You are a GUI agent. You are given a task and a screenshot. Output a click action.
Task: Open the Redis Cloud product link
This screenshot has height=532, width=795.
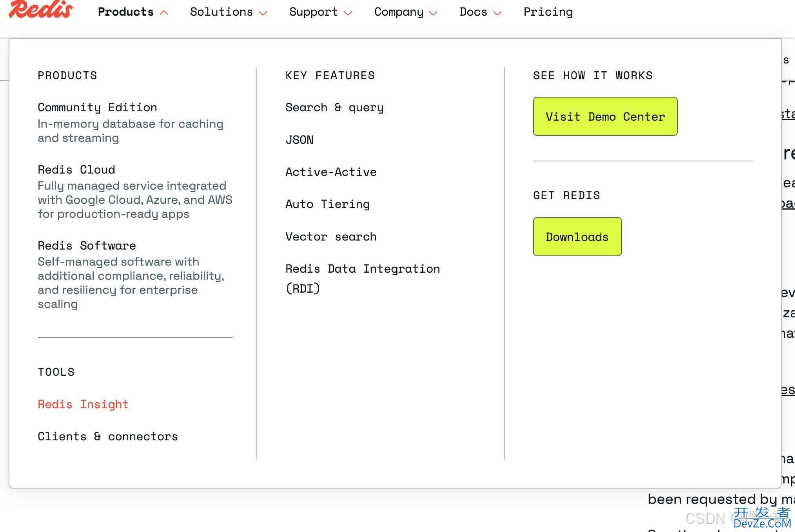coord(76,170)
